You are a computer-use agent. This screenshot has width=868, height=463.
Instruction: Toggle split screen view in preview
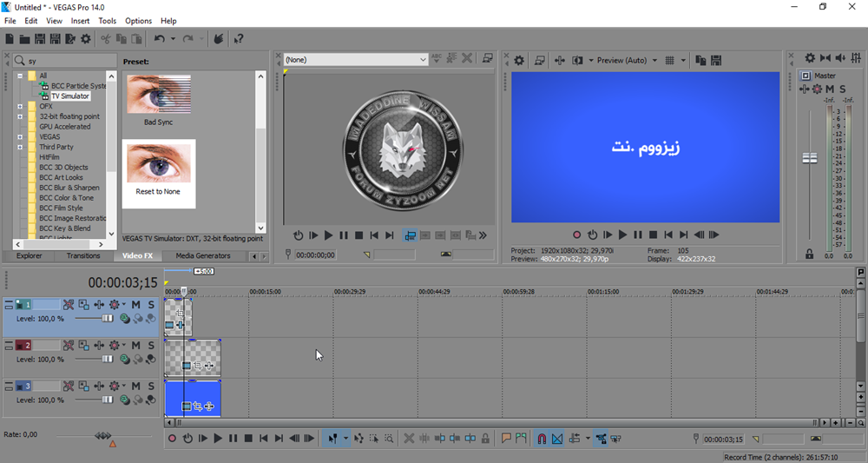577,60
